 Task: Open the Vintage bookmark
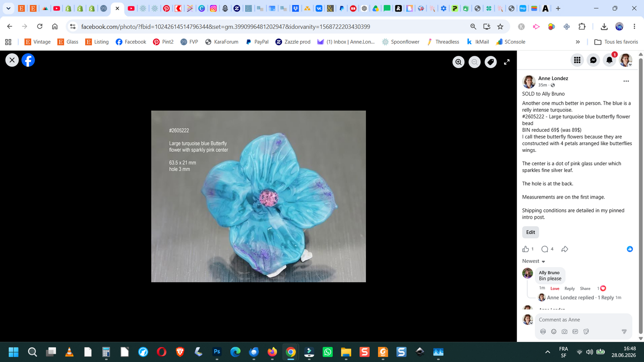37,42
